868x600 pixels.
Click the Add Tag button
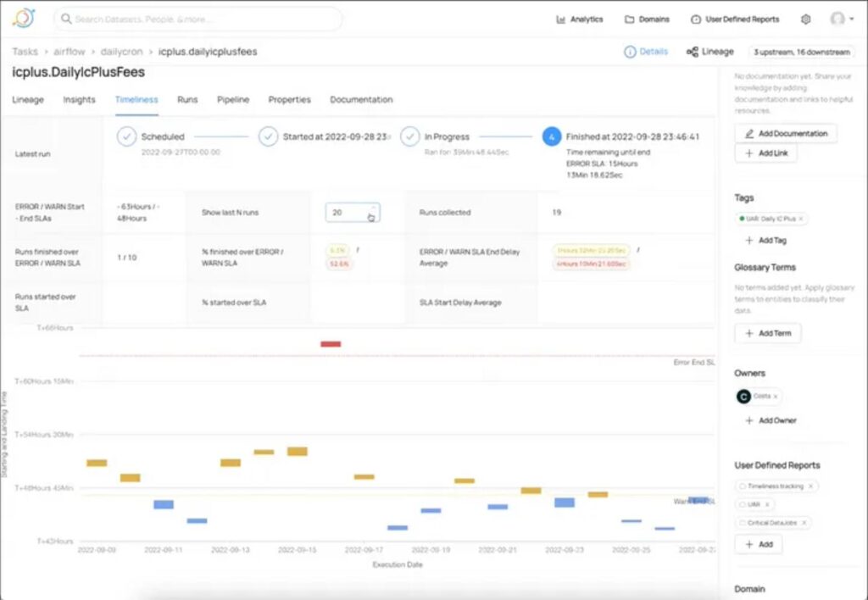click(x=766, y=240)
